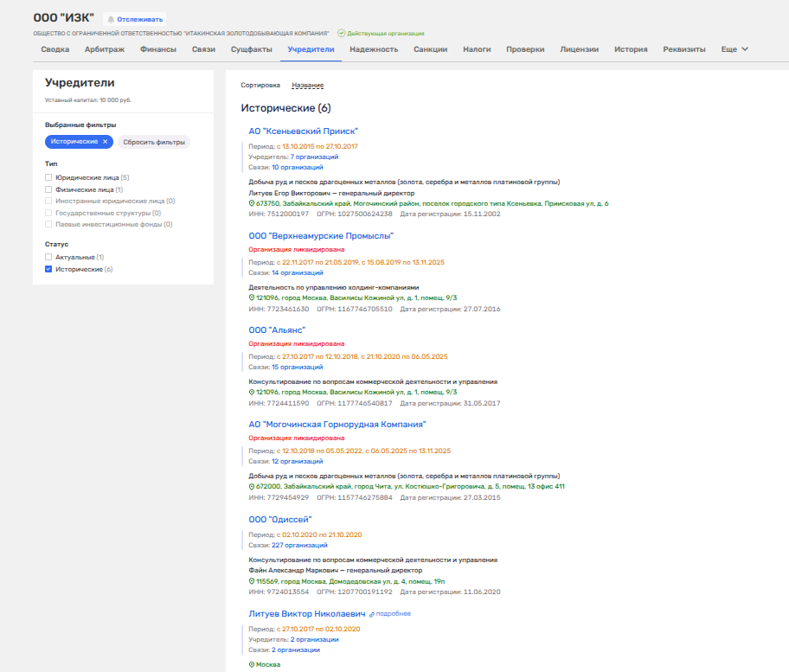Viewport: 789px width, 672px height.
Task: Open the Название sorting option
Action: [x=307, y=86]
